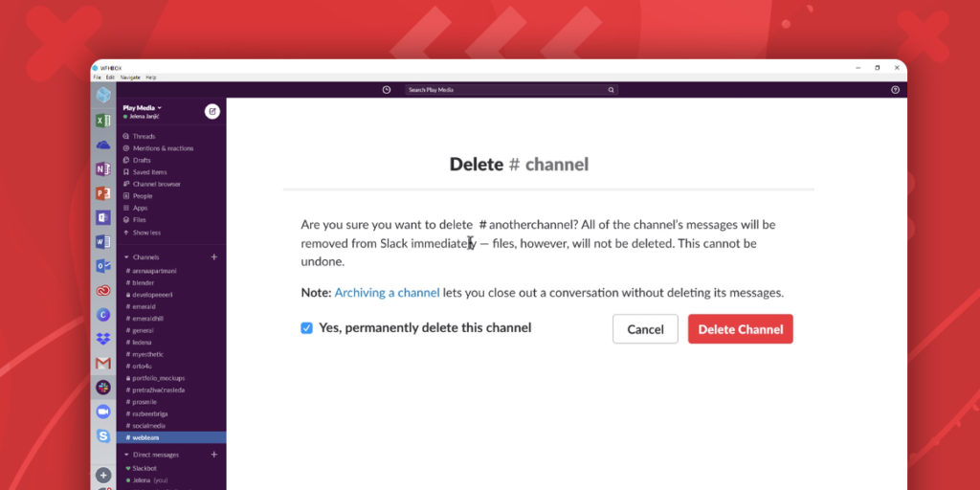The image size is (980, 490).
Task: Click the compose new message icon
Action: (x=212, y=111)
